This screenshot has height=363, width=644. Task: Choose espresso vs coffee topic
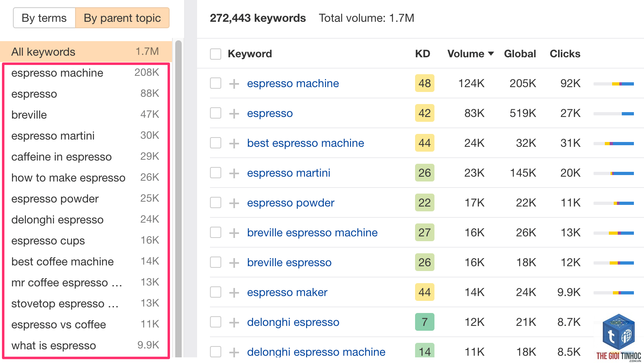point(85,325)
